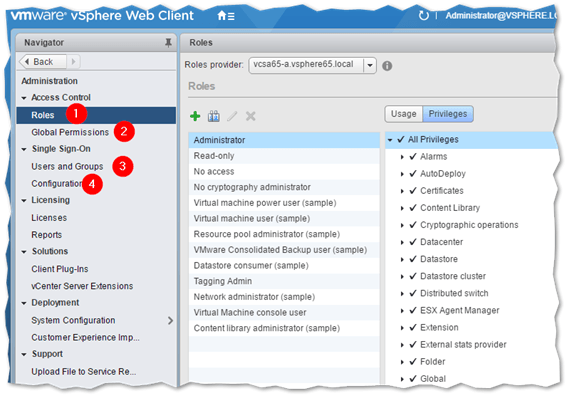The image size is (567, 396).
Task: Expand the Datacenter privilege node
Action: pos(402,242)
